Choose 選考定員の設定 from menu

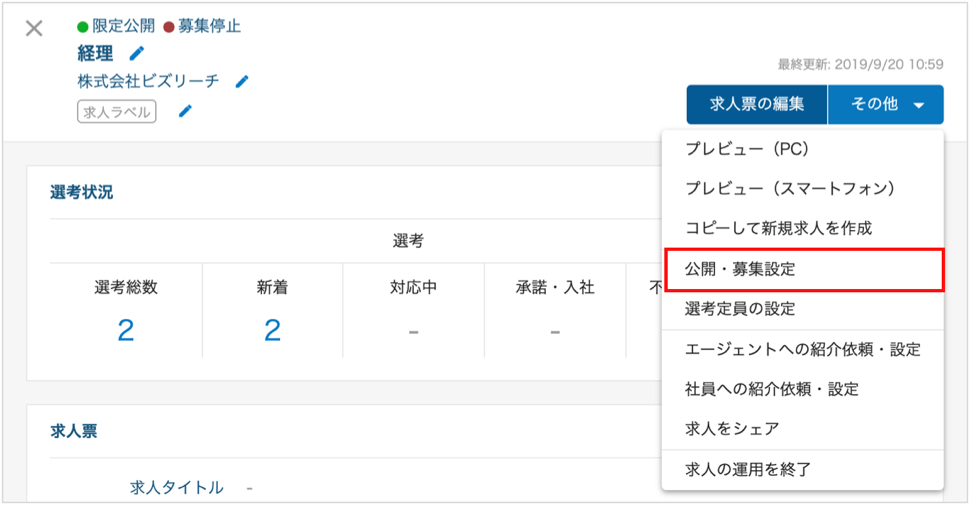(x=802, y=309)
